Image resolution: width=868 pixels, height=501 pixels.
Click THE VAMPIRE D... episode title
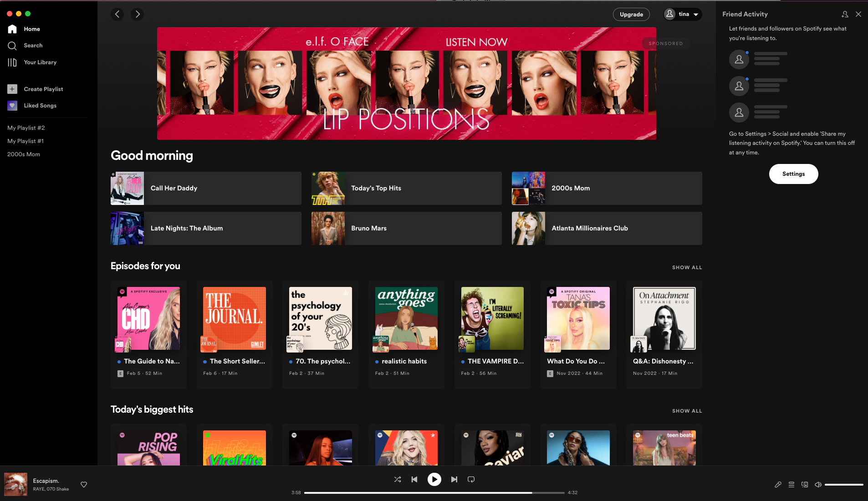[495, 361]
